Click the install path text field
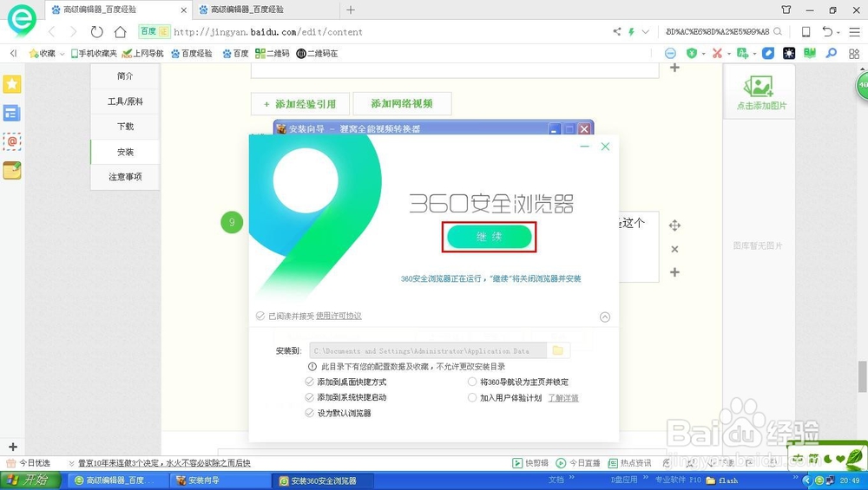Screen dimensions: 868x490 click(x=429, y=350)
